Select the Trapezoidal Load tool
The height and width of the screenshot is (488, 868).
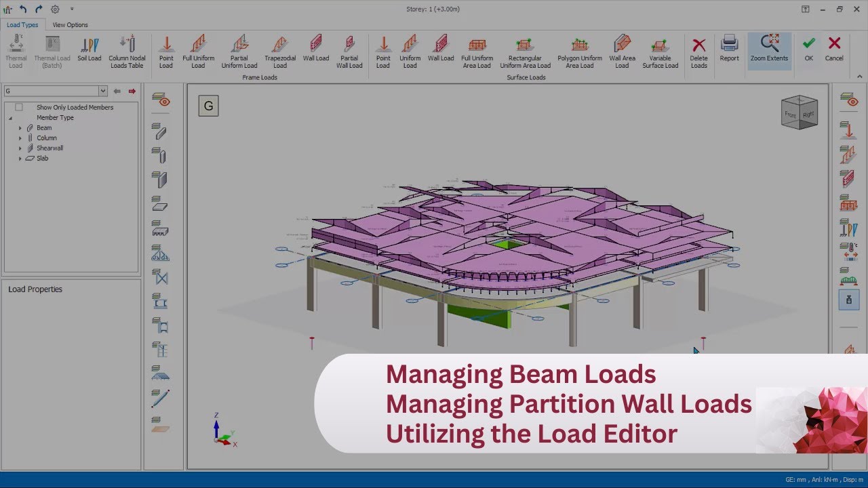pos(280,52)
